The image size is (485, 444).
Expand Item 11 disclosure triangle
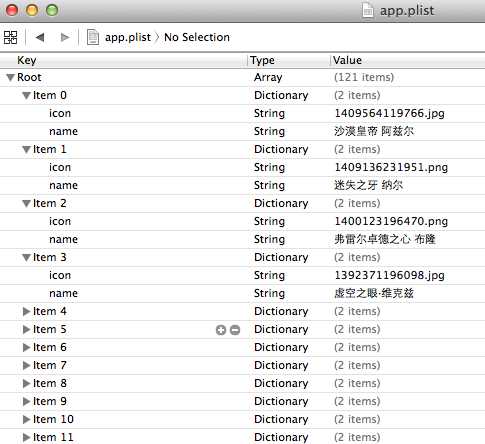point(26,438)
